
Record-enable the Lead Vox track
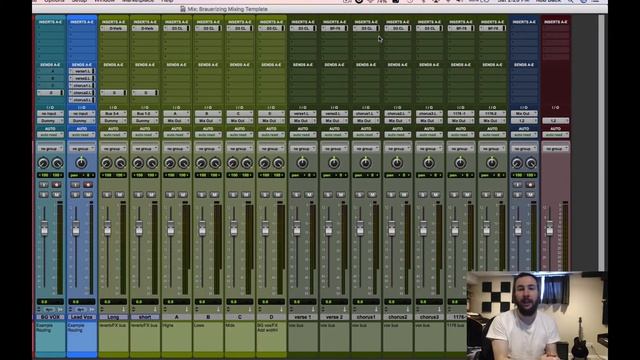click(88, 185)
